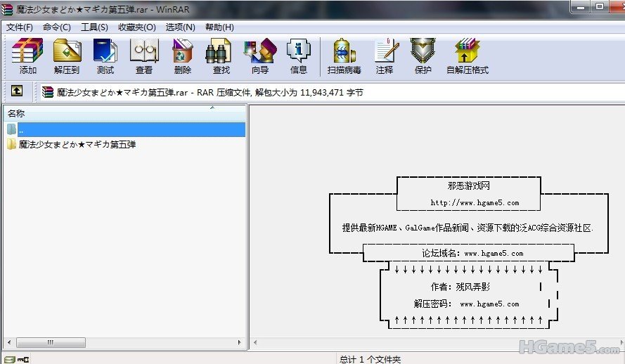Viewport: 625px width, 364px height.
Task: Click the RAR archive icon in the address bar
Action: [x=47, y=92]
